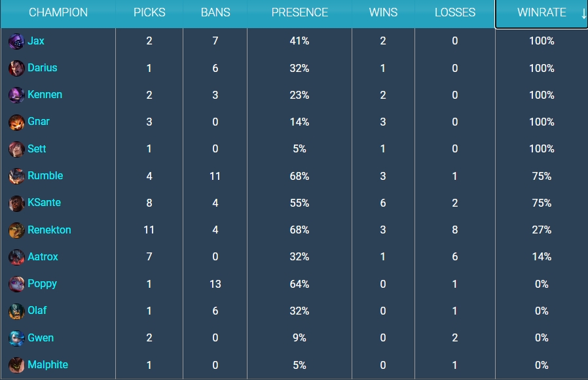Click the Renekton champion portrait icon
Screen dimensions: 588x380
[16, 230]
